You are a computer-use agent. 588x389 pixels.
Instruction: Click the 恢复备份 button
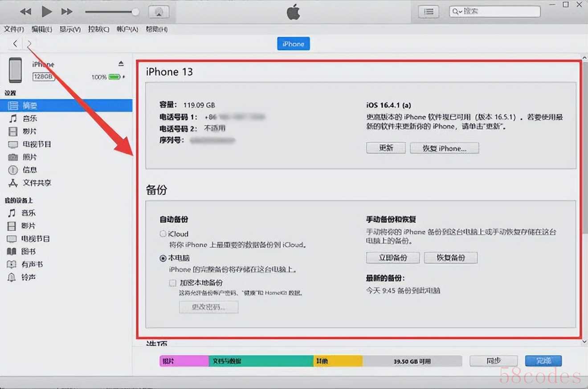451,258
